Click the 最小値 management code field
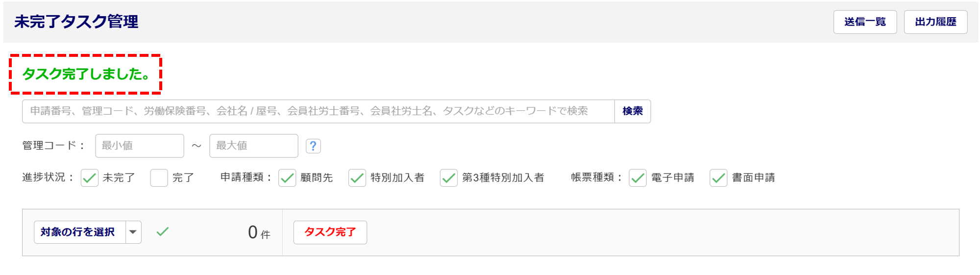The image size is (980, 275). [x=140, y=146]
